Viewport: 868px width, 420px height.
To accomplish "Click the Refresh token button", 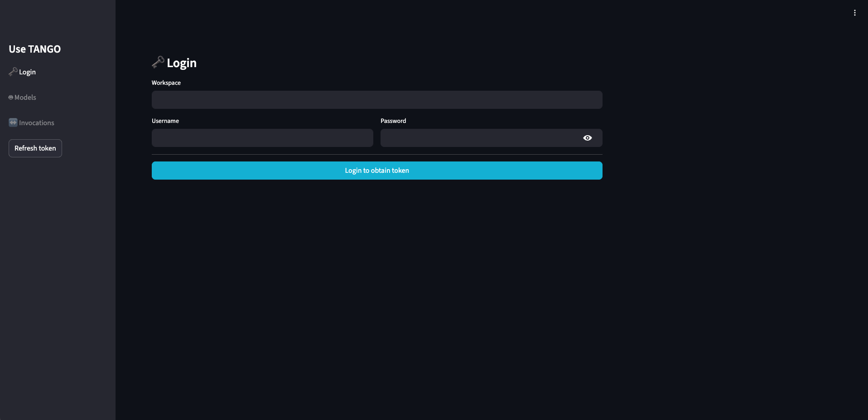I will click(x=35, y=148).
